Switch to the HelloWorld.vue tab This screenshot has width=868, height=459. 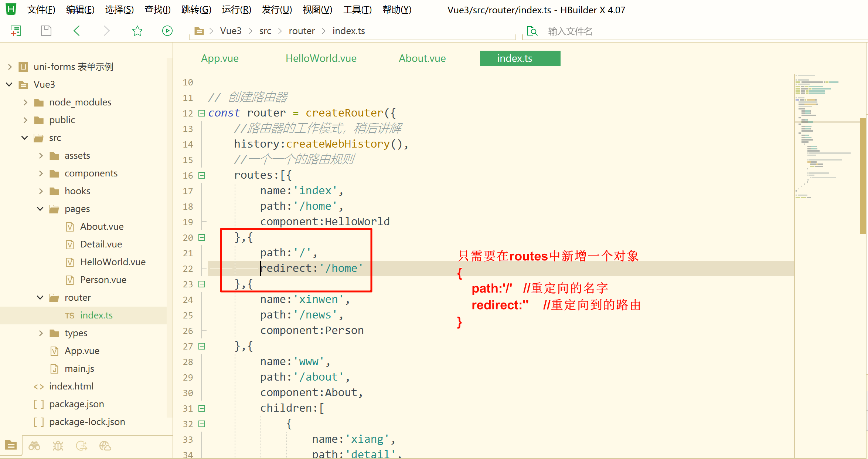point(321,58)
